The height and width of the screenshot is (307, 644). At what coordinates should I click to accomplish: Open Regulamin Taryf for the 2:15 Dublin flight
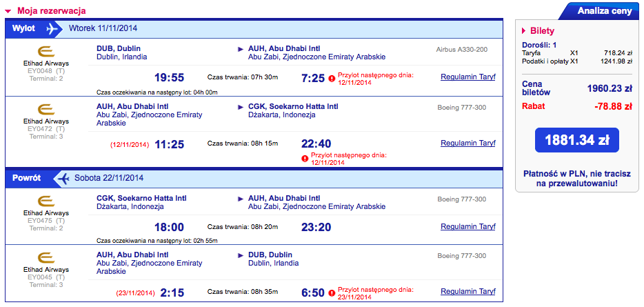(467, 291)
